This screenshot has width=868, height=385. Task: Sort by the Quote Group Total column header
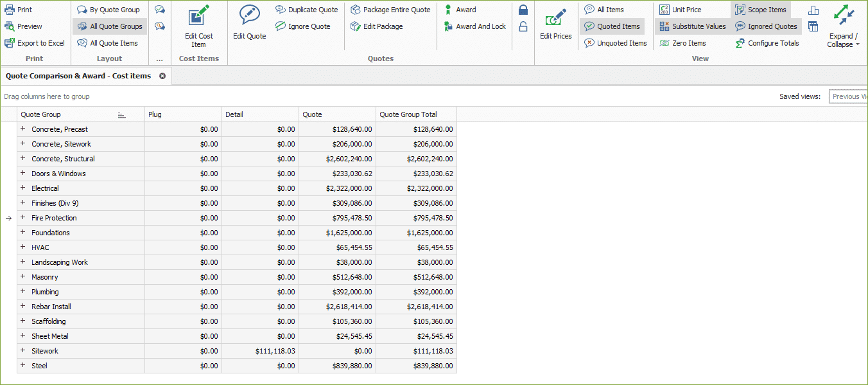pos(408,114)
